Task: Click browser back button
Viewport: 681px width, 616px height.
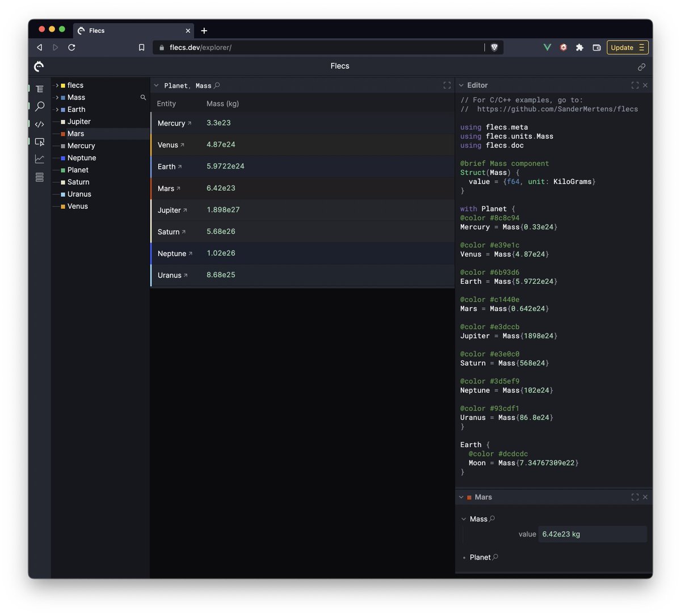Action: 39,47
